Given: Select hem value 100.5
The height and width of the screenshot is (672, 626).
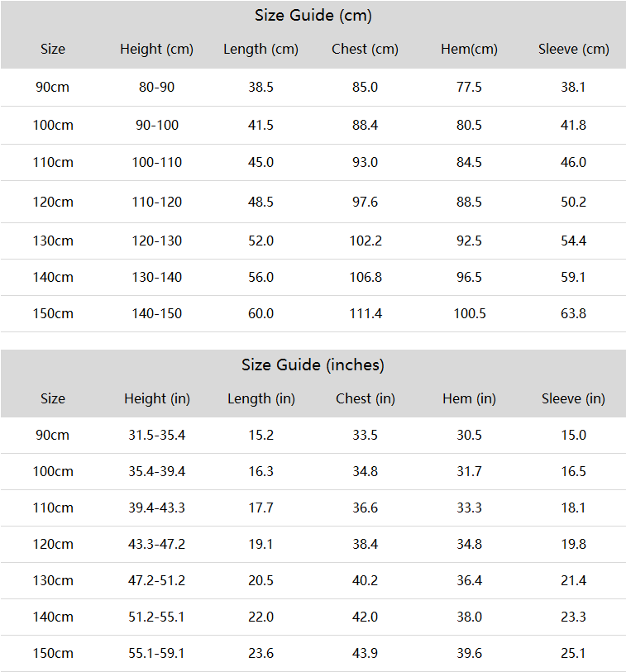Looking at the screenshot, I should (x=470, y=314).
